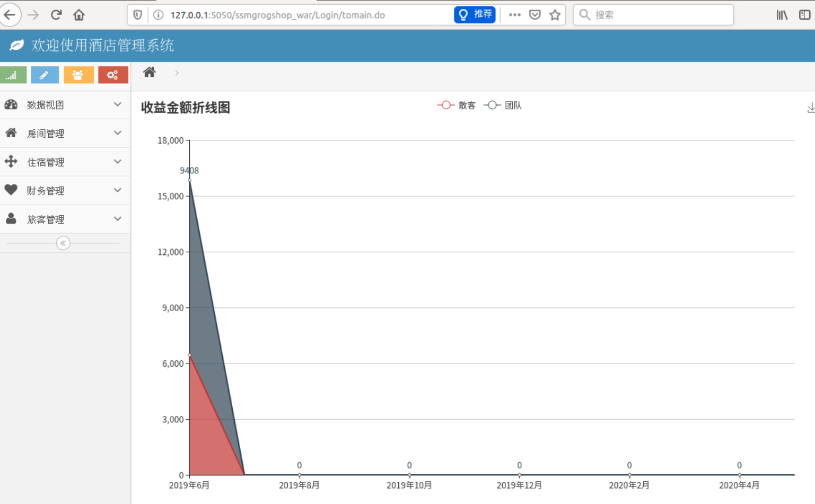The height and width of the screenshot is (504, 815).
Task: Click the 散客 data point at 2019年6月
Action: [189, 355]
